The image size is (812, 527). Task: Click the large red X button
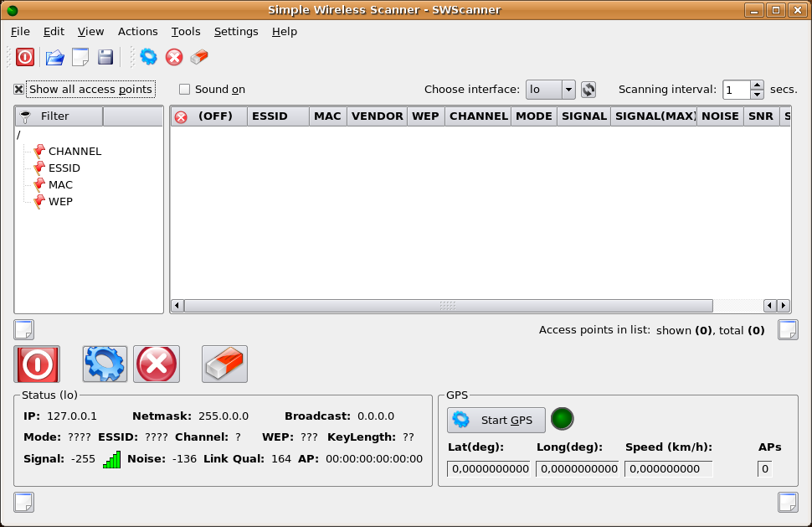point(157,364)
